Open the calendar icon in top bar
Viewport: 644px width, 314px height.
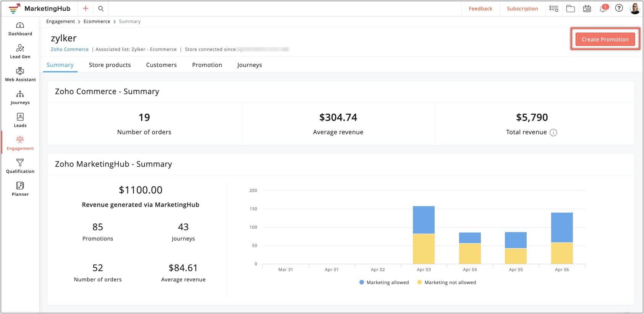pyautogui.click(x=587, y=8)
